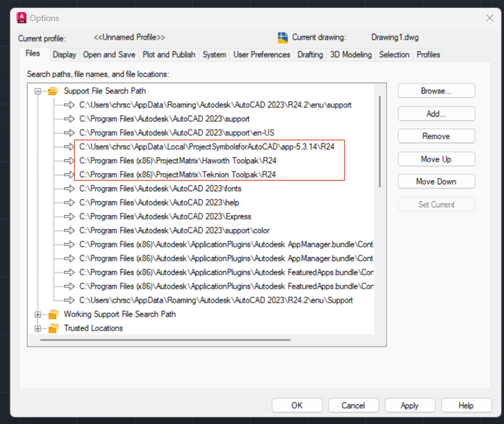
Task: Click the horizontal scrollbar of the path list
Action: 165,340
